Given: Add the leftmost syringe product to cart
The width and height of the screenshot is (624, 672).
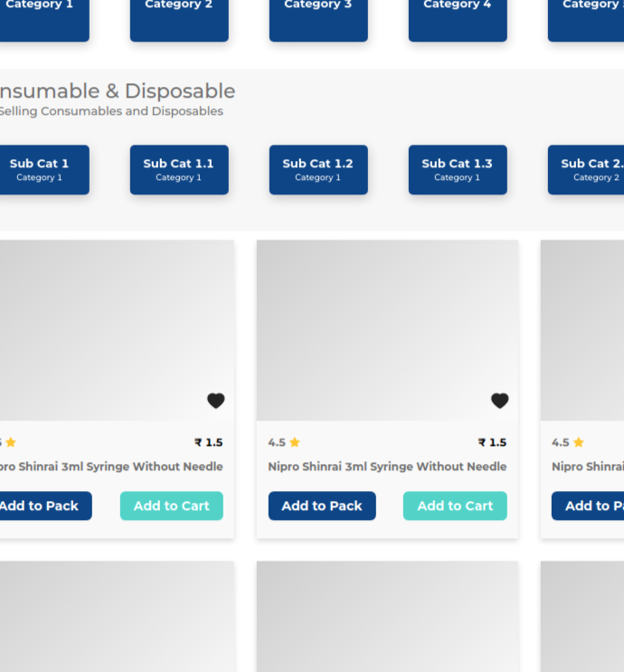Looking at the screenshot, I should click(172, 506).
